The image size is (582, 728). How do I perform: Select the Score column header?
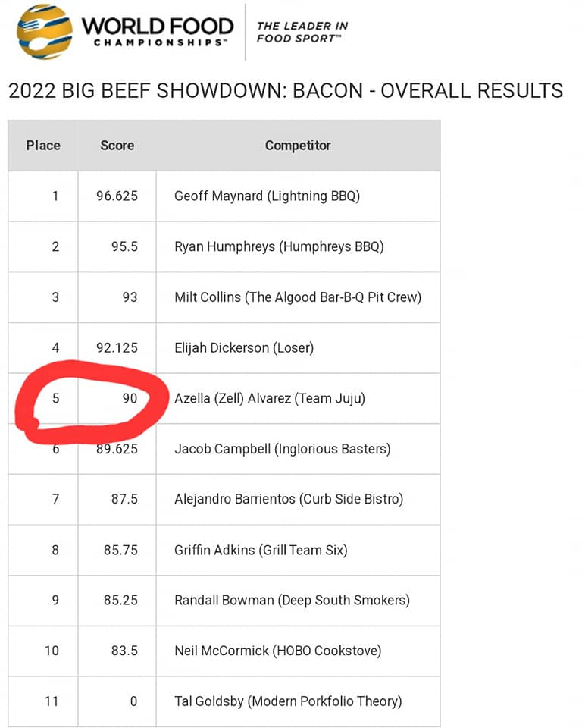click(117, 146)
